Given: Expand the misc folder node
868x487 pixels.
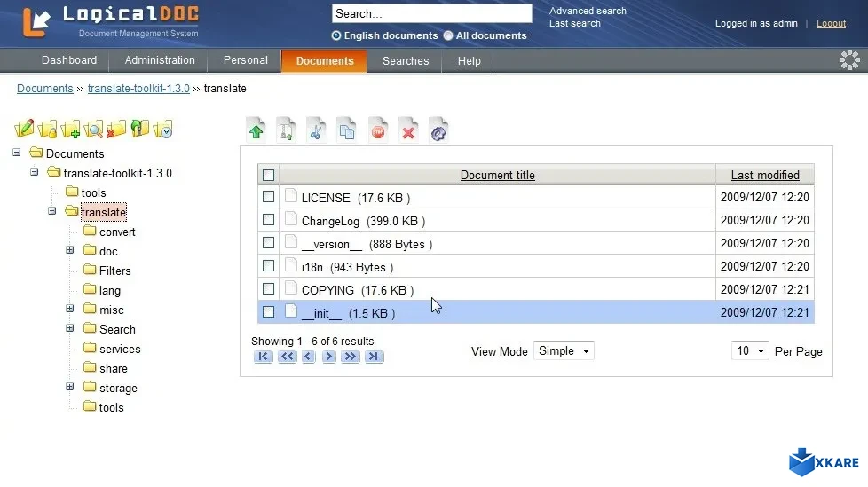Looking at the screenshot, I should coord(70,309).
